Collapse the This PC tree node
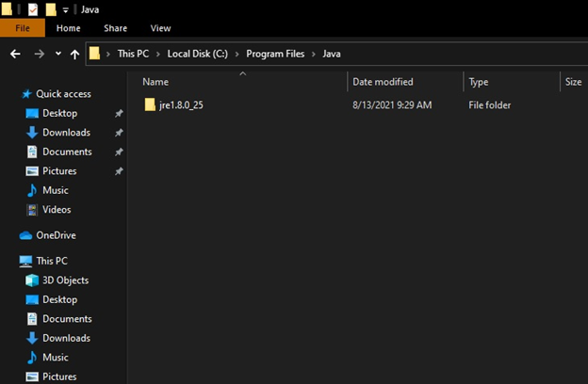 tap(11, 261)
